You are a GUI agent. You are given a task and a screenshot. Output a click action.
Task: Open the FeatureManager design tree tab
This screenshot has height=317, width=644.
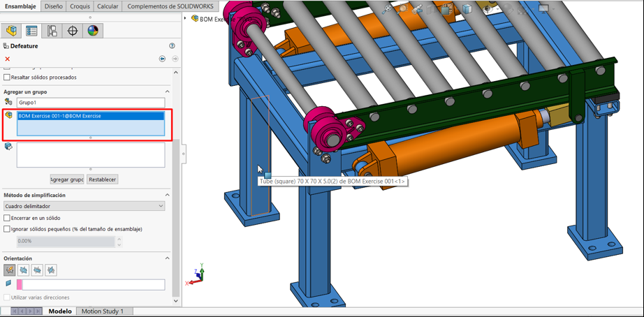tap(12, 31)
